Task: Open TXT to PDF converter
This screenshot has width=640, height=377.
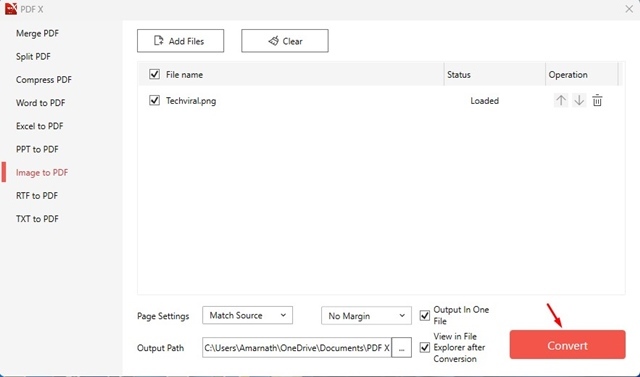Action: tap(37, 219)
